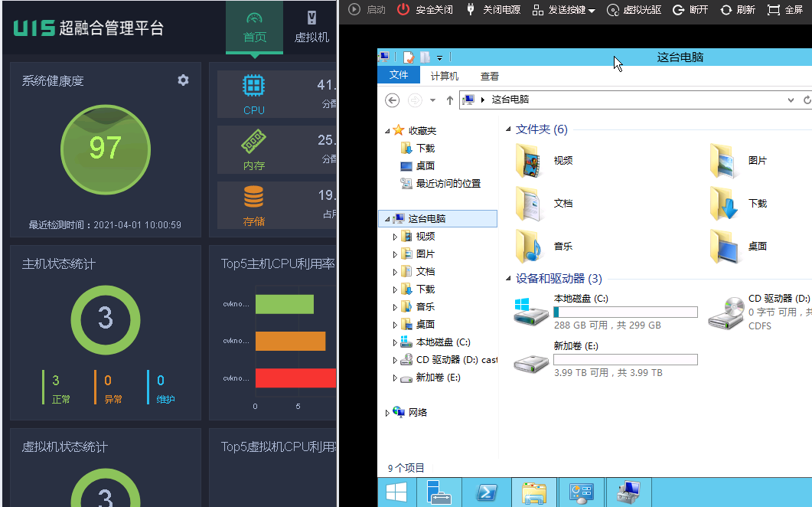Click the C: drive usage bar
Viewport: 812px width, 507px height.
[625, 312]
